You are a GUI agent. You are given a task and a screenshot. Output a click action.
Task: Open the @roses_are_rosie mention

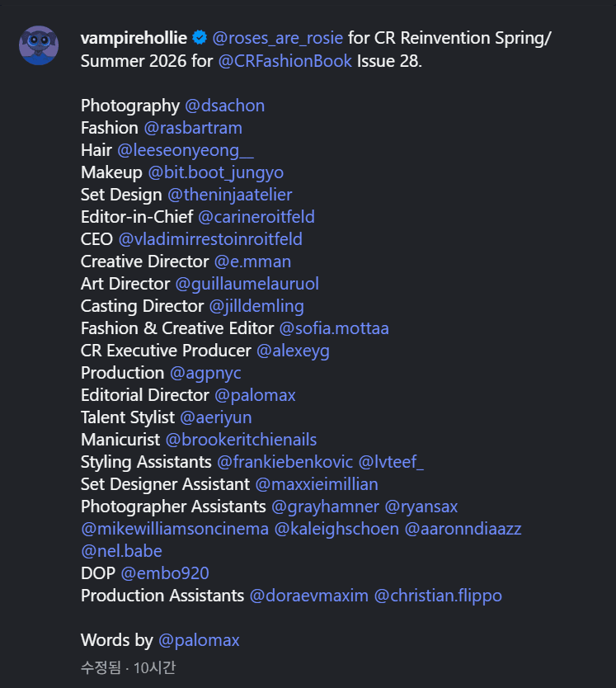click(278, 38)
